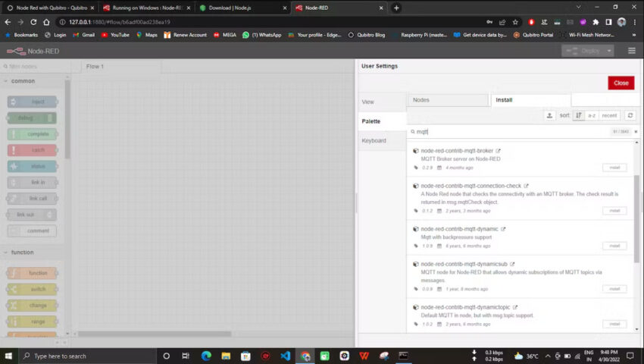644x364 pixels.
Task: Clear the mqtt search with the x icon
Action: [x=636, y=132]
